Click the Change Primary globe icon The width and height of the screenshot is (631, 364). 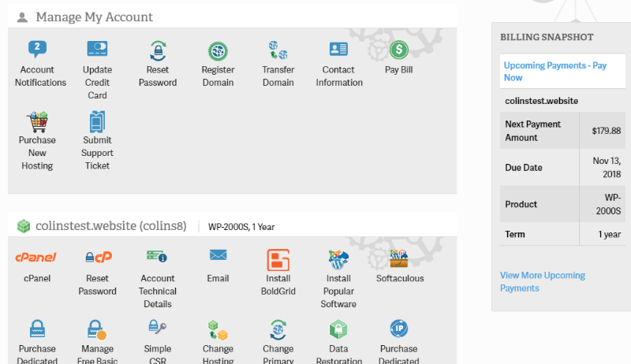278,330
